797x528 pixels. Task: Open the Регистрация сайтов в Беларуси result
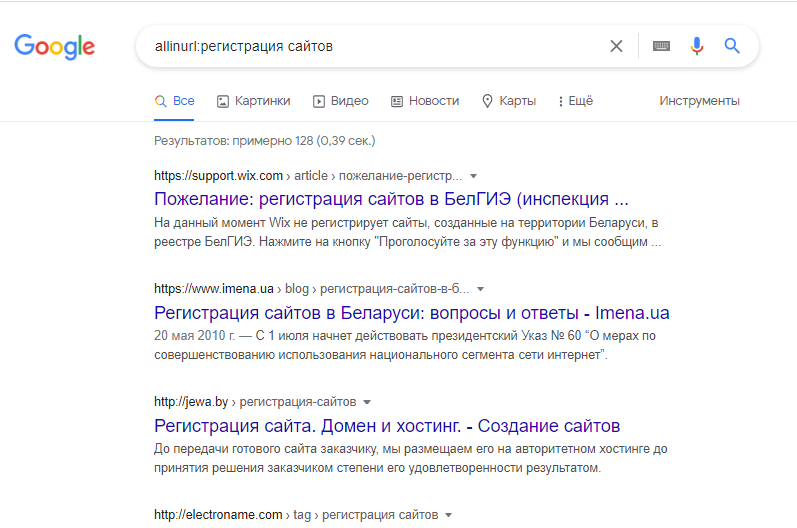click(412, 313)
